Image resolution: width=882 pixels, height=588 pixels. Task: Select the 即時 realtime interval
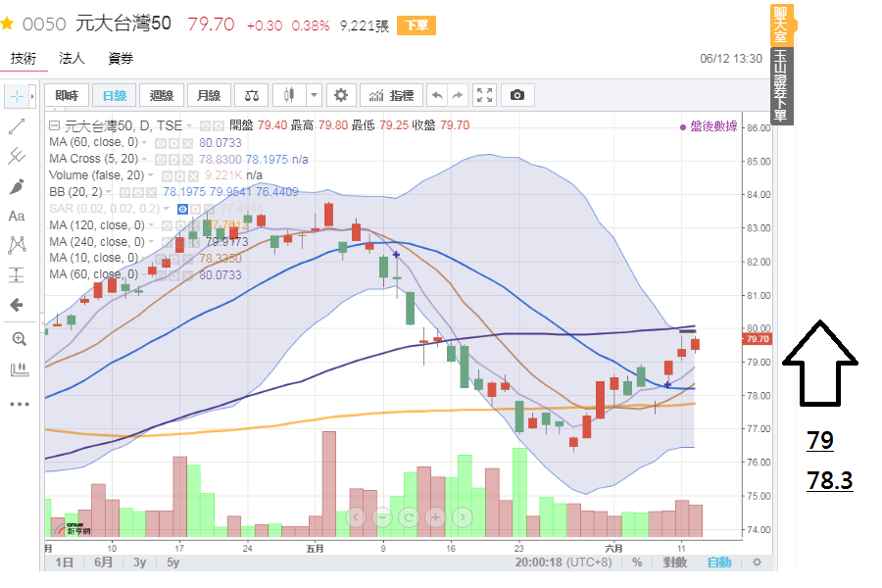click(x=67, y=96)
